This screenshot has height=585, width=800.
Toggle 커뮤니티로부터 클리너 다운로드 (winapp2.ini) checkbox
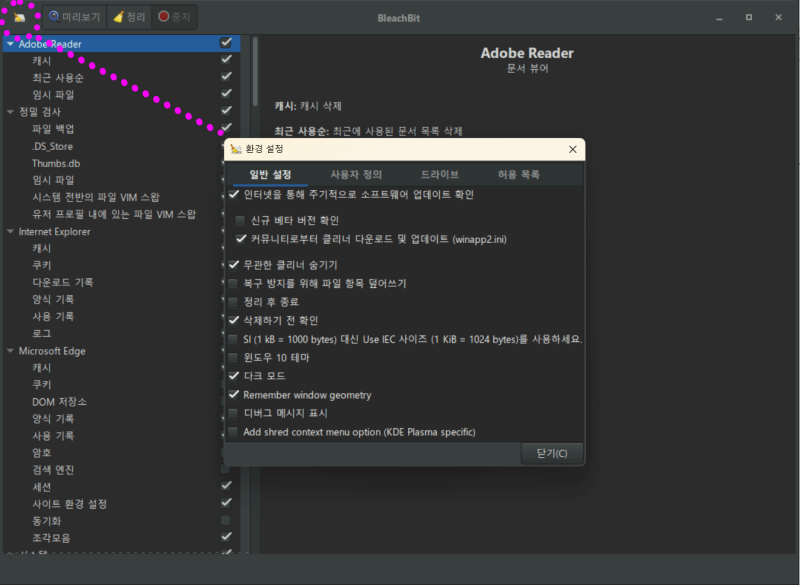(241, 239)
